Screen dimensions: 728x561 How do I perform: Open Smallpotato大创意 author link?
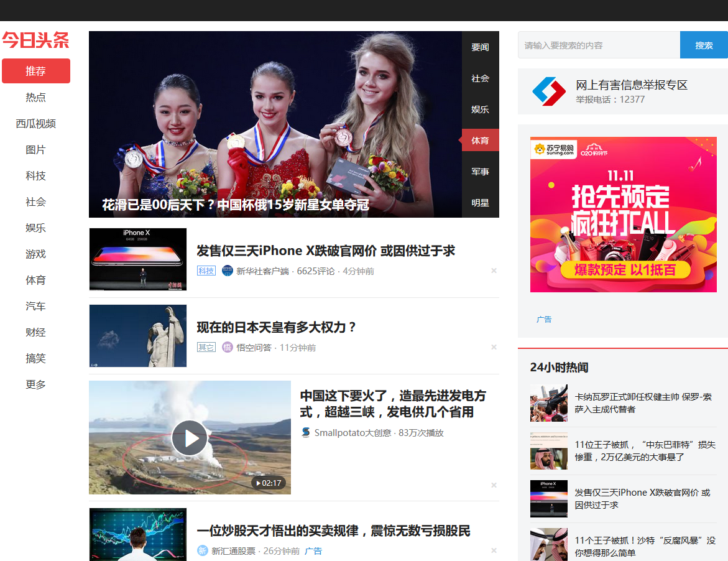click(353, 433)
